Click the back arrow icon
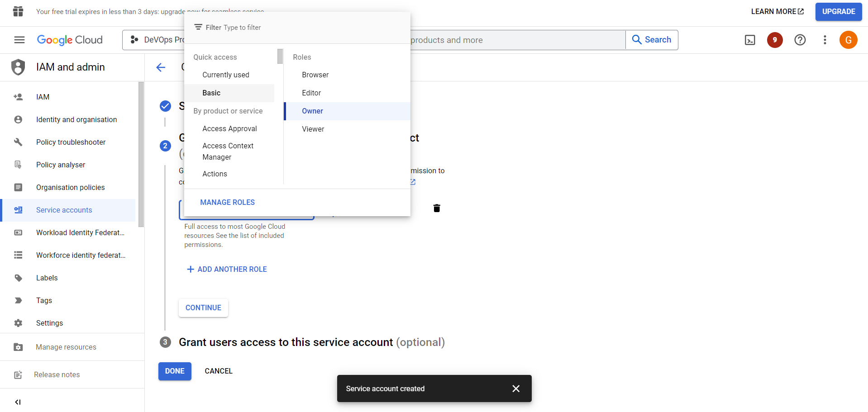 pyautogui.click(x=161, y=67)
